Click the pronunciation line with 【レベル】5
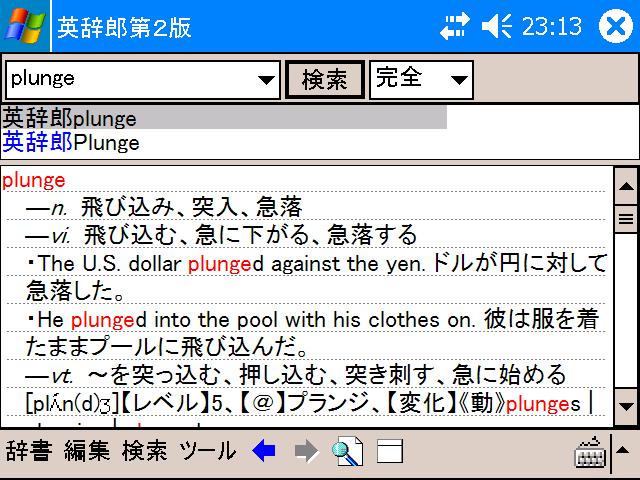 coord(309,404)
